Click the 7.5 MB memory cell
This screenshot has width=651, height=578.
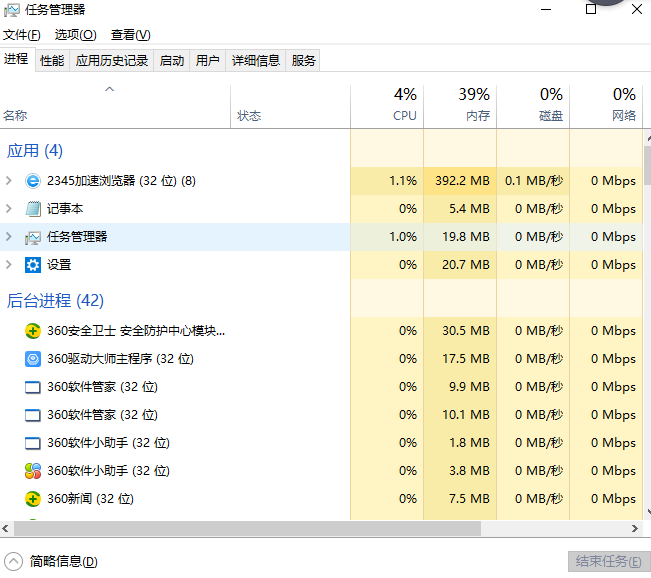click(x=460, y=499)
